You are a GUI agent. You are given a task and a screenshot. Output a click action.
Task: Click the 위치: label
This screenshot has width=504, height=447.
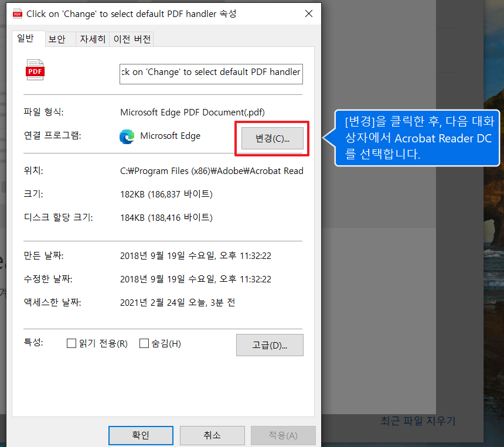tap(33, 170)
